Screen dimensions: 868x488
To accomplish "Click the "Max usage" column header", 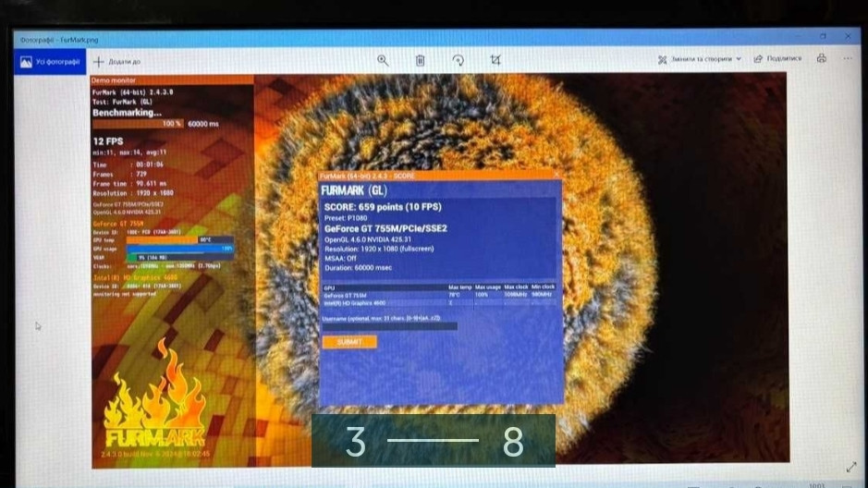I will tap(488, 287).
